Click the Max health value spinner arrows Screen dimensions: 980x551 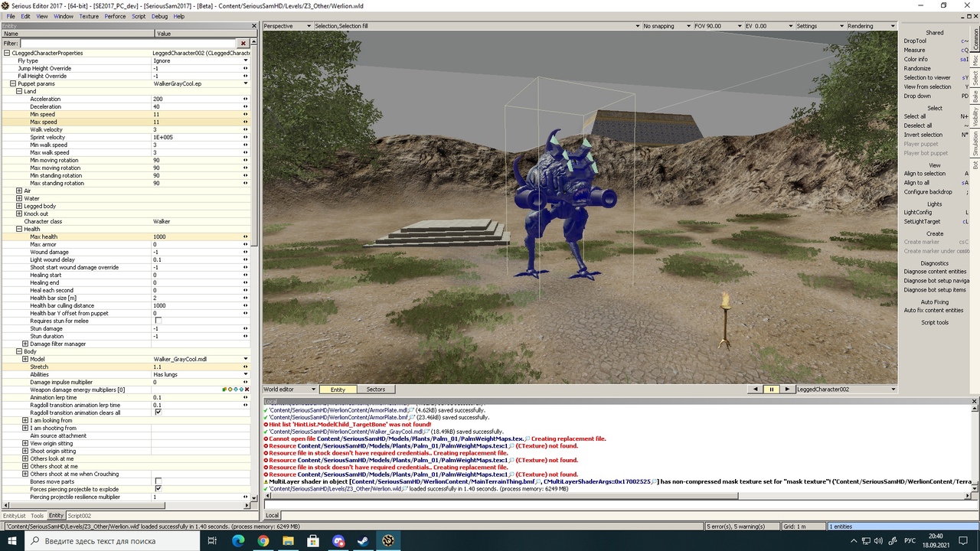pos(246,236)
